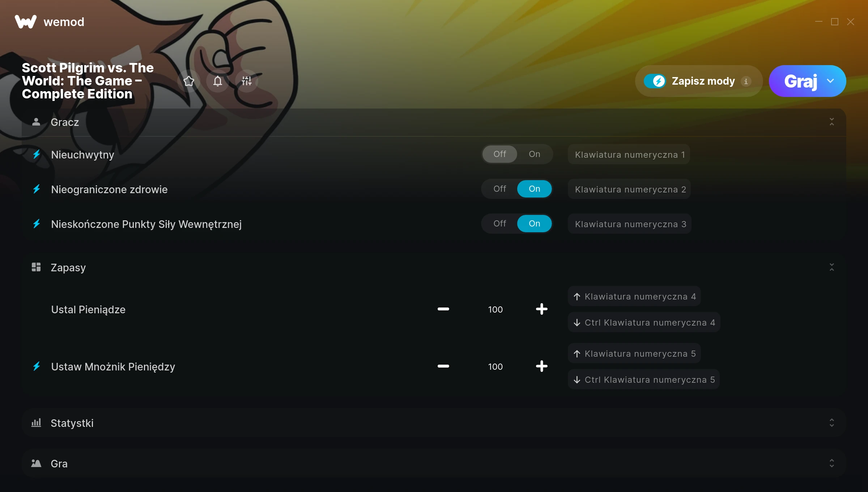The width and height of the screenshot is (868, 492).
Task: Increase Ustaw Mnożnik Pieniędzy with plus
Action: click(541, 366)
